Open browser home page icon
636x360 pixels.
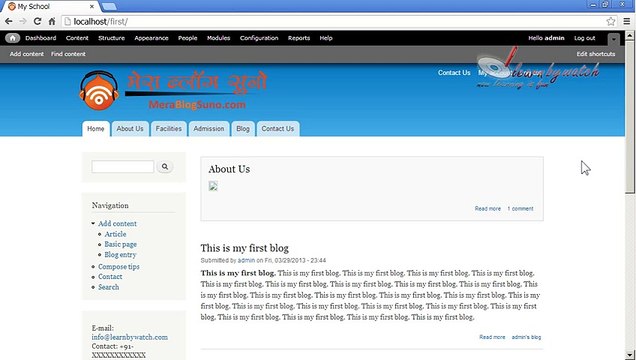tap(52, 21)
